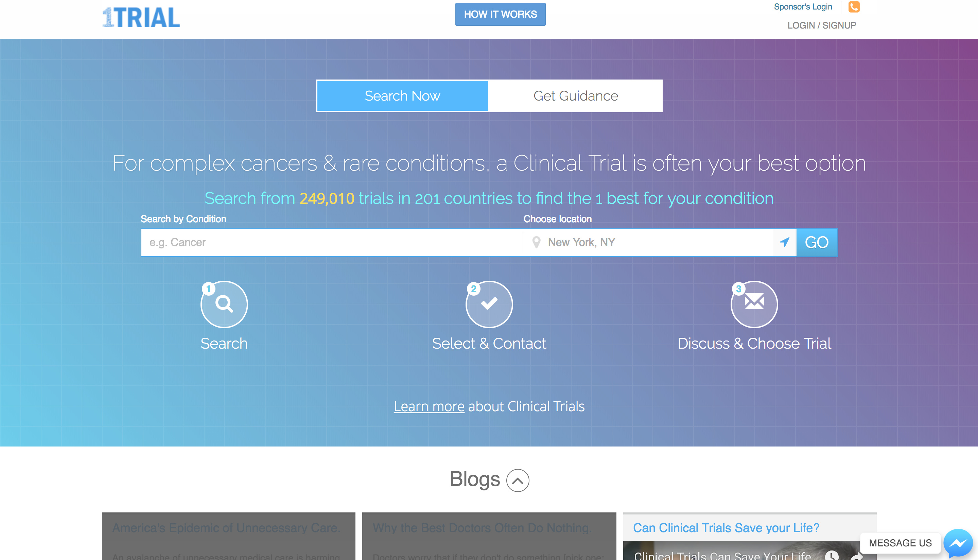Focus the Search by Condition field
978x560 pixels.
(x=332, y=242)
